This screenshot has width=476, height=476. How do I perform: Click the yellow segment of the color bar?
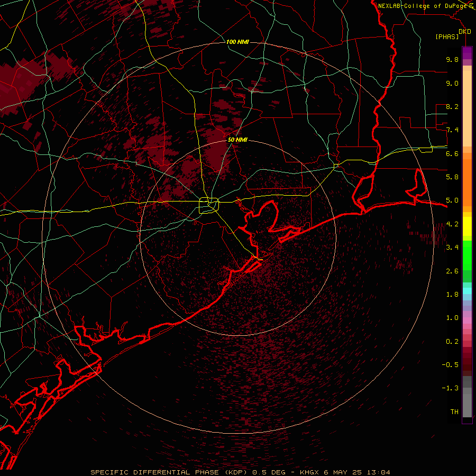coord(467,226)
